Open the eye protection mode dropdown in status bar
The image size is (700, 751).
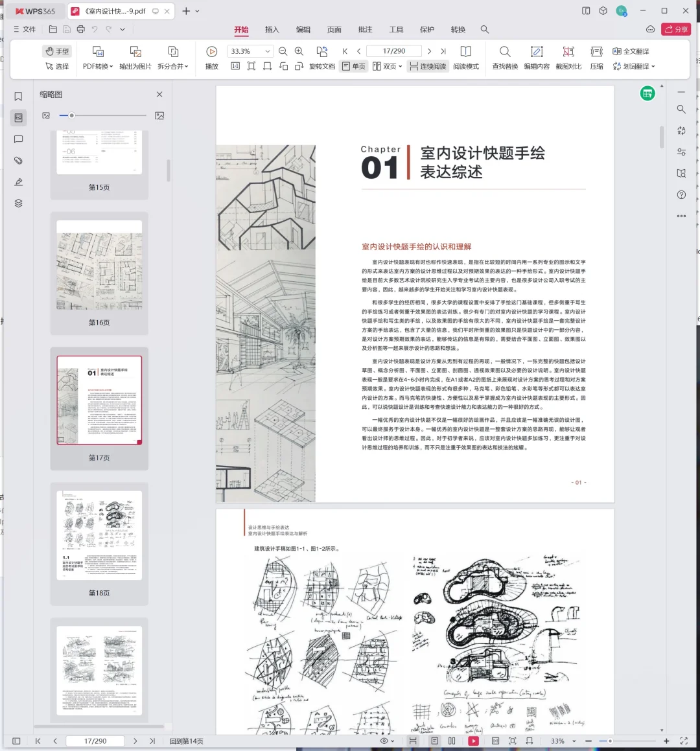coord(387,741)
